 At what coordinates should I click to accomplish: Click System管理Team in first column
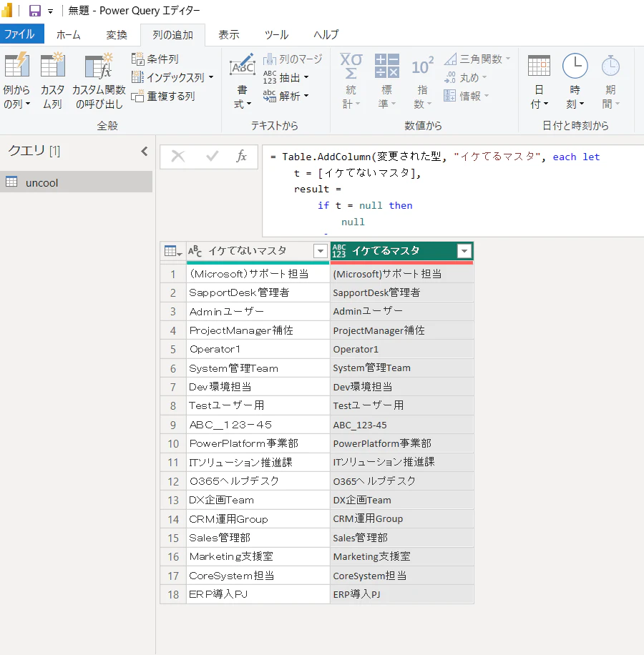258,368
